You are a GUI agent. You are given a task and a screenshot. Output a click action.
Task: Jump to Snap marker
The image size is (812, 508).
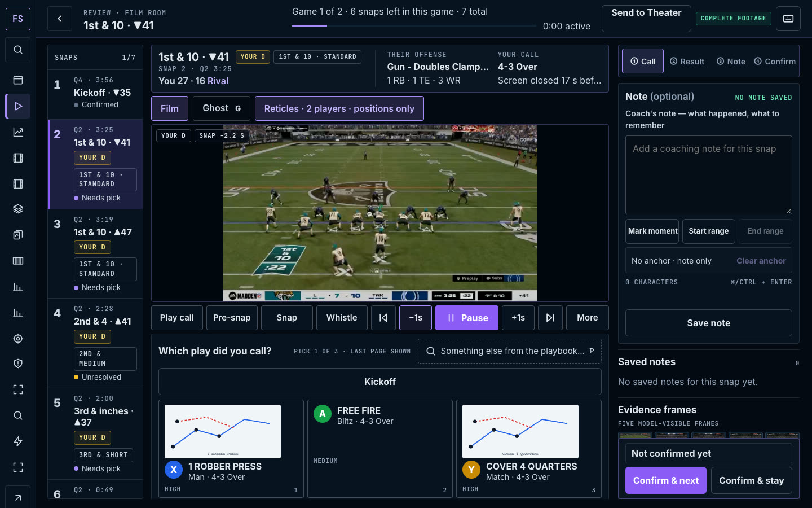click(287, 318)
